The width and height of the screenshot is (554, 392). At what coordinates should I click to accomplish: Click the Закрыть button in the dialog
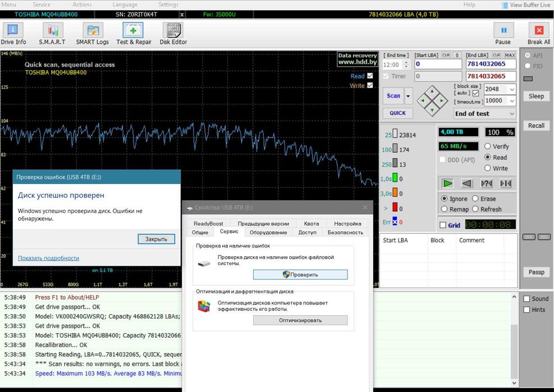tap(156, 239)
